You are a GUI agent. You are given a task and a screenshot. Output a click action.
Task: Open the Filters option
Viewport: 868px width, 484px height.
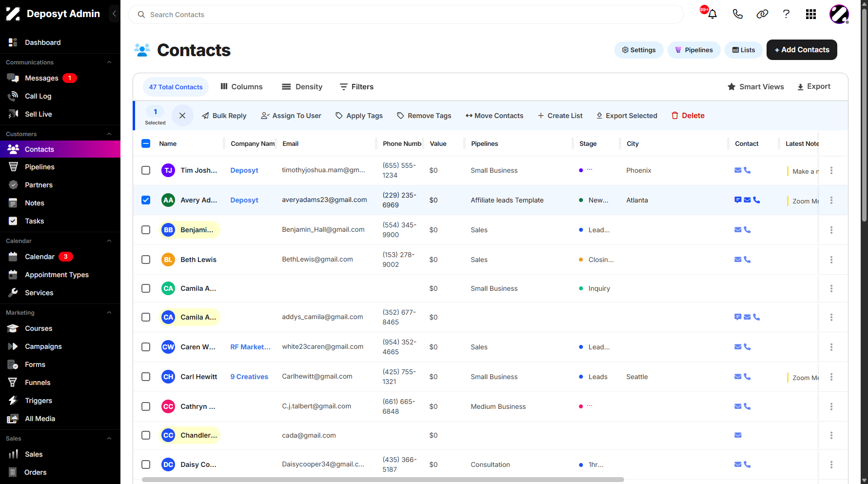[x=356, y=87]
